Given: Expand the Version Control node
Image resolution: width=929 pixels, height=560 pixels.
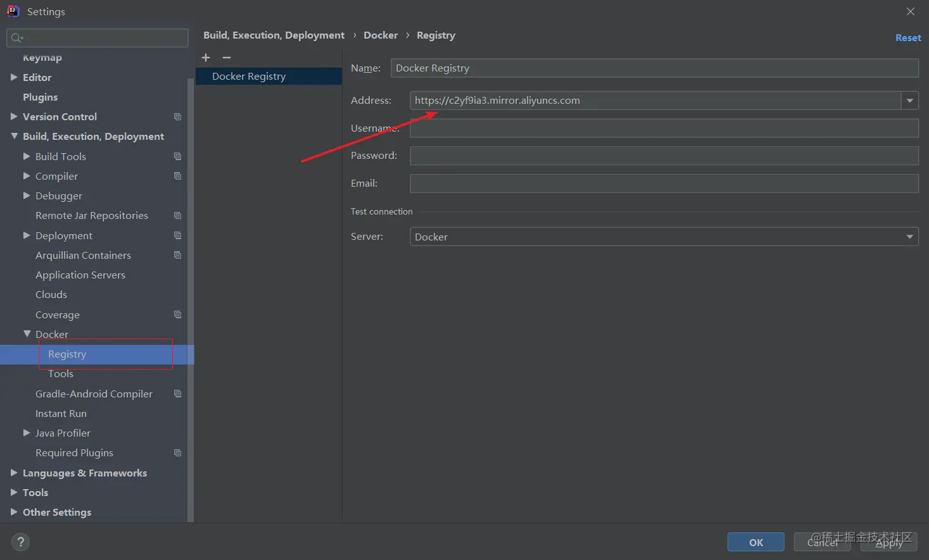Looking at the screenshot, I should pyautogui.click(x=14, y=116).
